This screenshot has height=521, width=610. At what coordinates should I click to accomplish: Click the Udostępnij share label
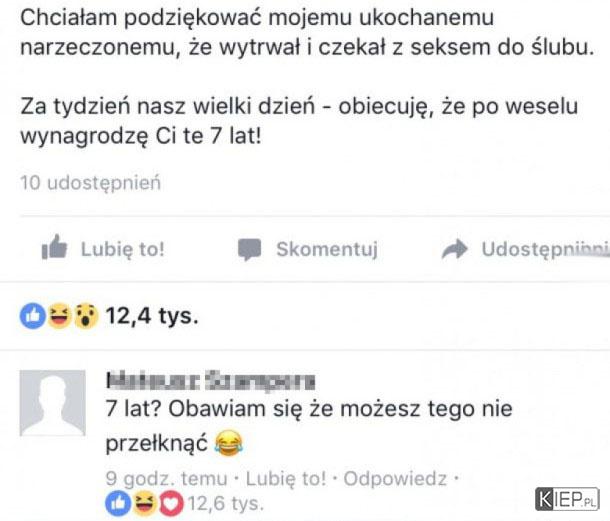coord(545,249)
